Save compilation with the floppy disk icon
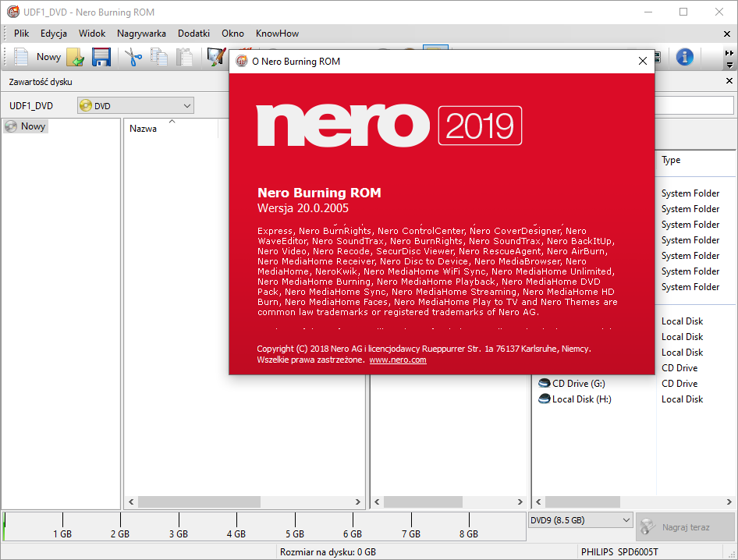 pos(101,57)
